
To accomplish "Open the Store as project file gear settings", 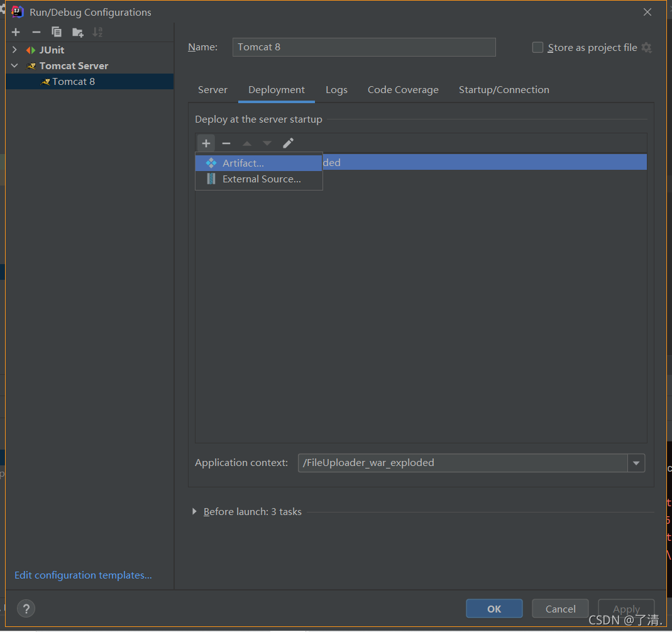I will click(647, 48).
